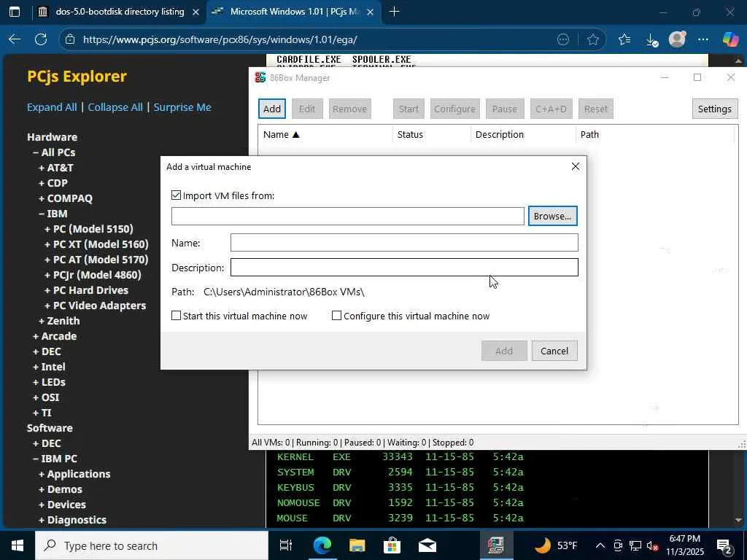The height and width of the screenshot is (560, 747).
Task: Open the tab actions menu icon
Action: coord(15,12)
